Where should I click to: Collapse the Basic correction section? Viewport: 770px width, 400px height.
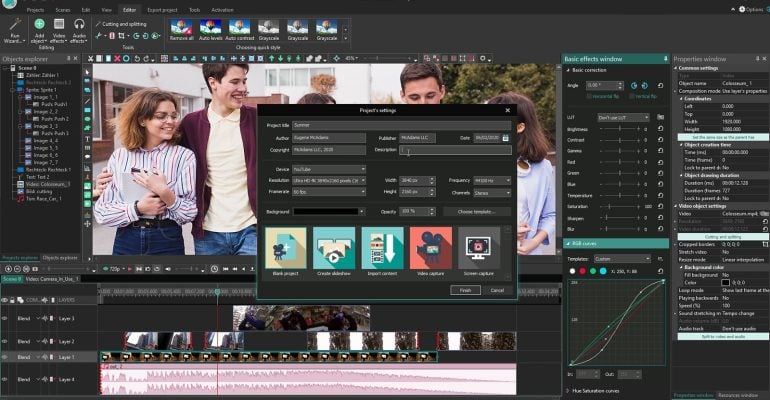click(x=569, y=70)
